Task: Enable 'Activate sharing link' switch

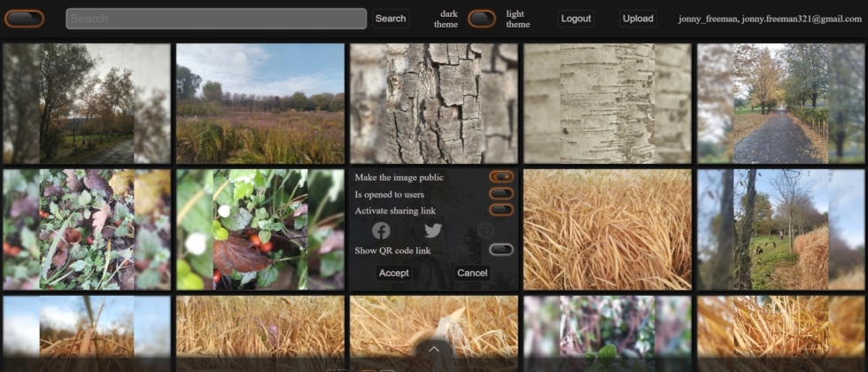Action: click(501, 210)
